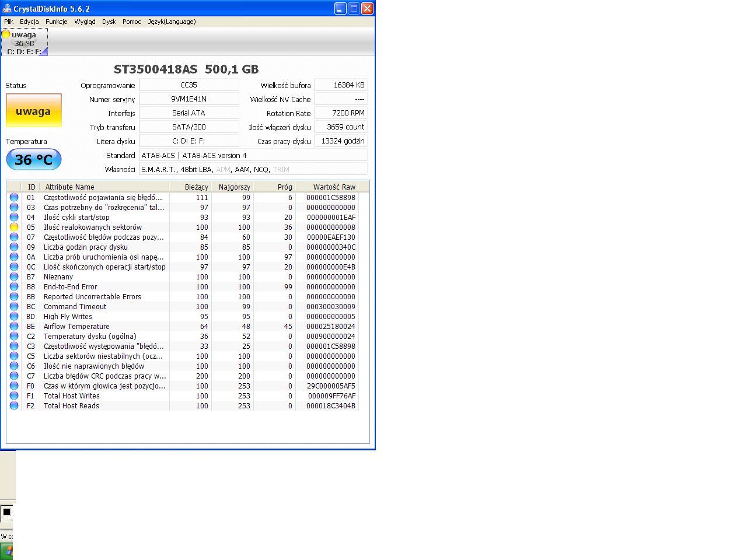Open the Edycja menu
The width and height of the screenshot is (747, 560).
coord(29,22)
